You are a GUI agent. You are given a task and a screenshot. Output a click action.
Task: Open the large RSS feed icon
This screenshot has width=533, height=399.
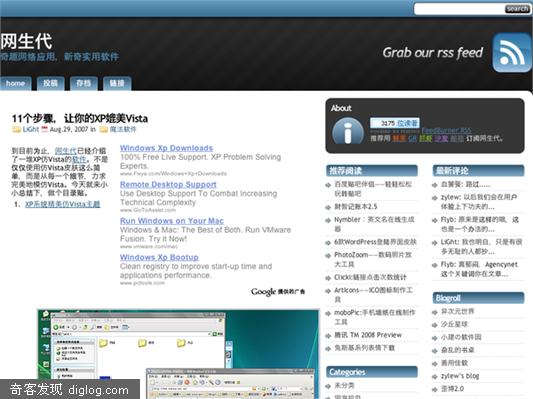coord(512,53)
